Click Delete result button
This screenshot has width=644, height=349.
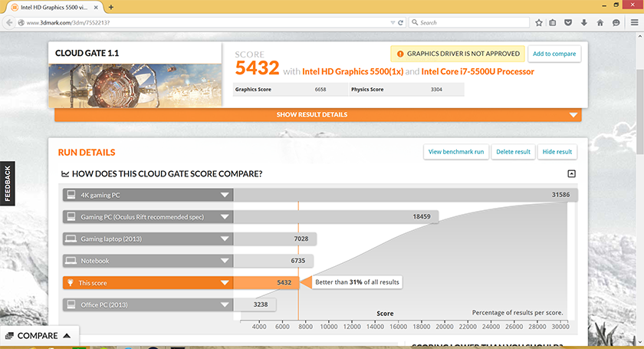pos(513,152)
